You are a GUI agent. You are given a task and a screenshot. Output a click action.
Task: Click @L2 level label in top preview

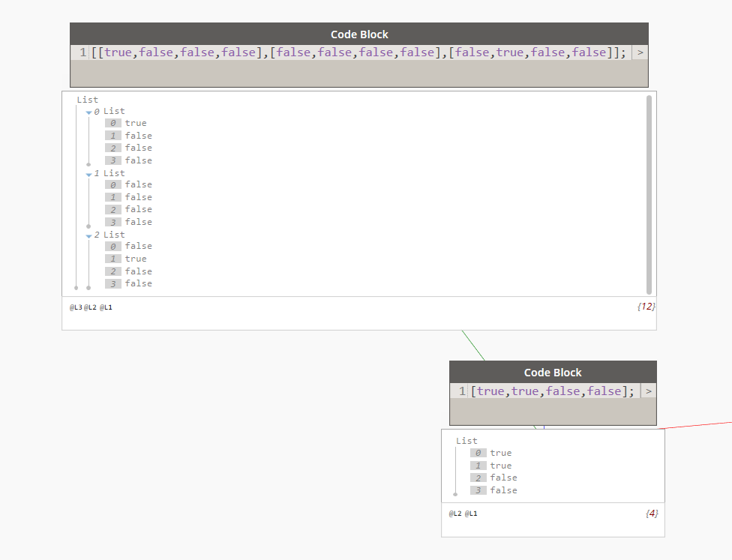point(90,307)
